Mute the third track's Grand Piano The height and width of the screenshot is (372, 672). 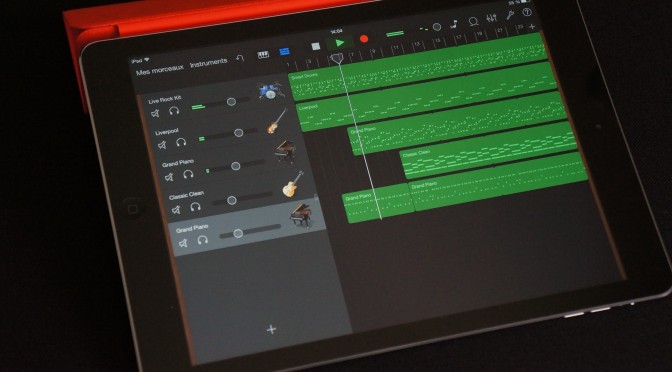[169, 177]
